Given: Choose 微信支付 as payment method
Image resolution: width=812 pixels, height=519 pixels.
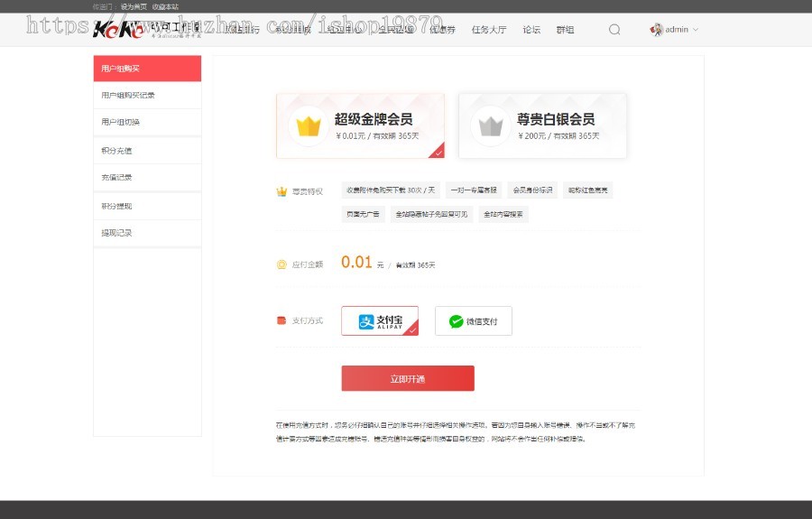Looking at the screenshot, I should (474, 321).
